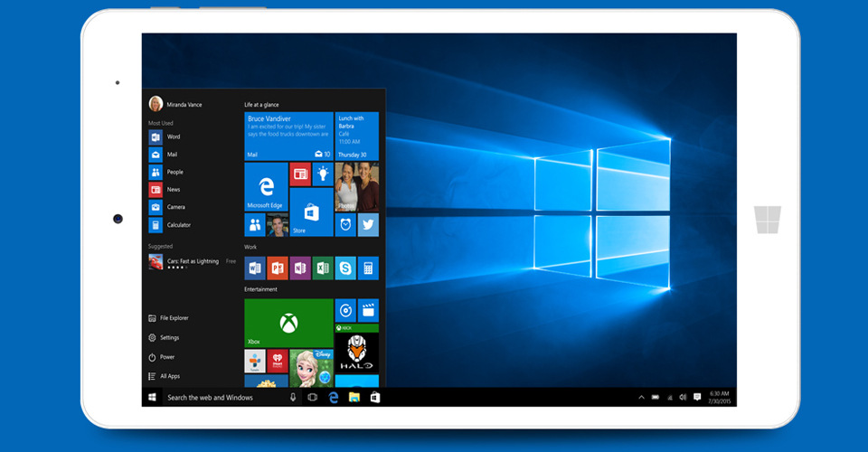The width and height of the screenshot is (868, 452).
Task: Open File Explorer from the taskbar
Action: [354, 397]
